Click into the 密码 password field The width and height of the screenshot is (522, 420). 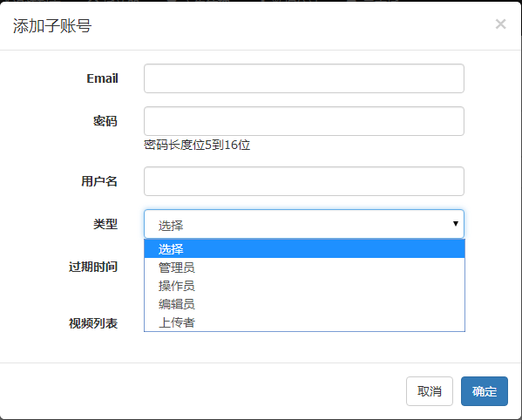coord(304,121)
